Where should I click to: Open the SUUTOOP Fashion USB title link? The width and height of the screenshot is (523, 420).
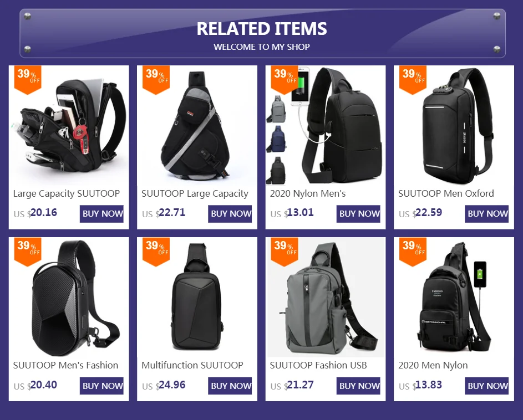click(x=318, y=365)
